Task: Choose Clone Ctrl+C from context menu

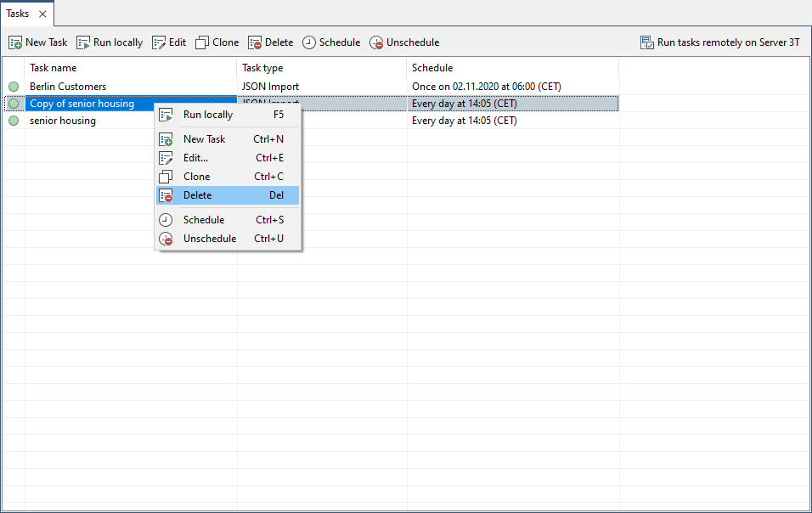Action: click(228, 177)
